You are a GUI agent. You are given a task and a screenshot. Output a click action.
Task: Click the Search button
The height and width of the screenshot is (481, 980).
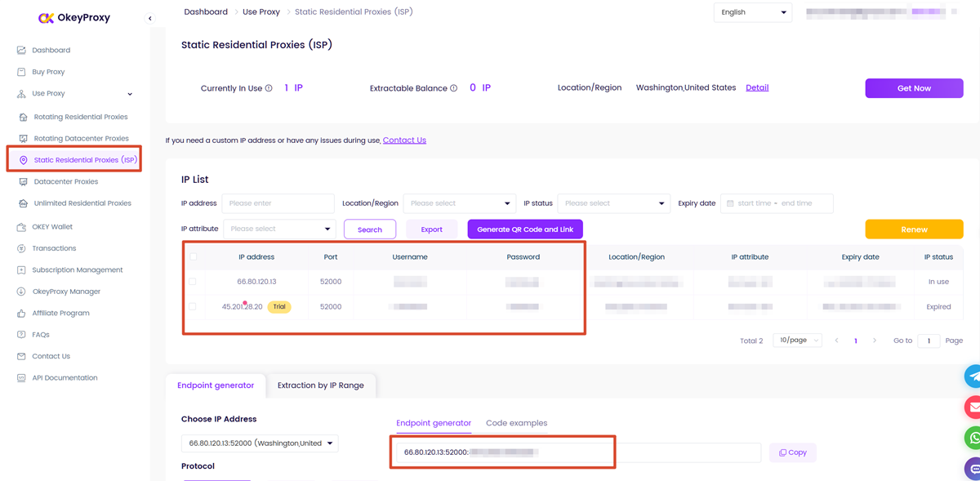(x=370, y=229)
